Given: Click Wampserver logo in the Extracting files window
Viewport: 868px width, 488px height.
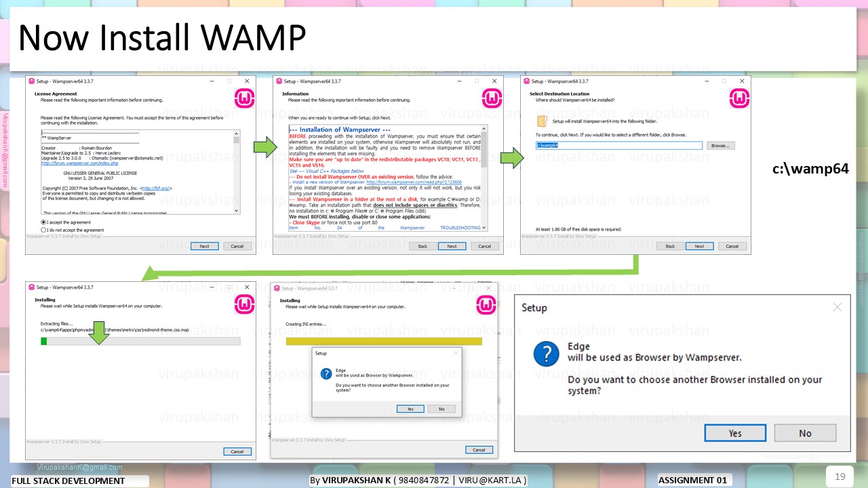Looking at the screenshot, I should [245, 304].
